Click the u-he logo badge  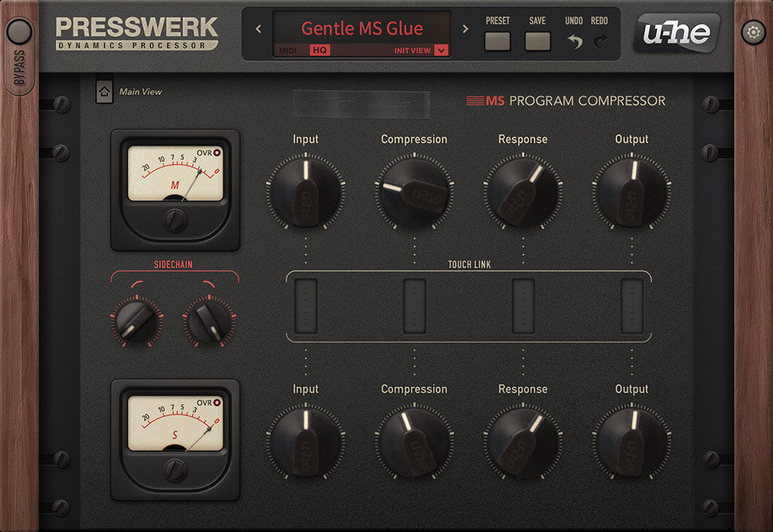pos(676,32)
